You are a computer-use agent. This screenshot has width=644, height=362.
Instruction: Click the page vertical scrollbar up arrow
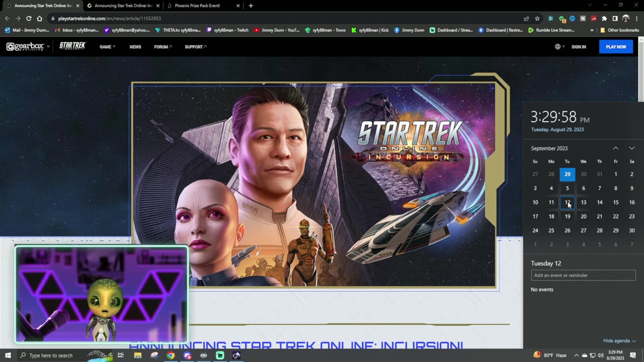pos(641,39)
